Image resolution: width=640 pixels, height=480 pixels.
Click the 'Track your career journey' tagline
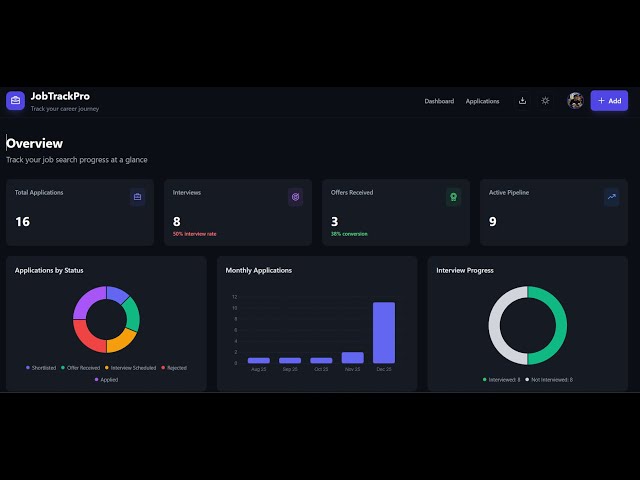[65, 109]
